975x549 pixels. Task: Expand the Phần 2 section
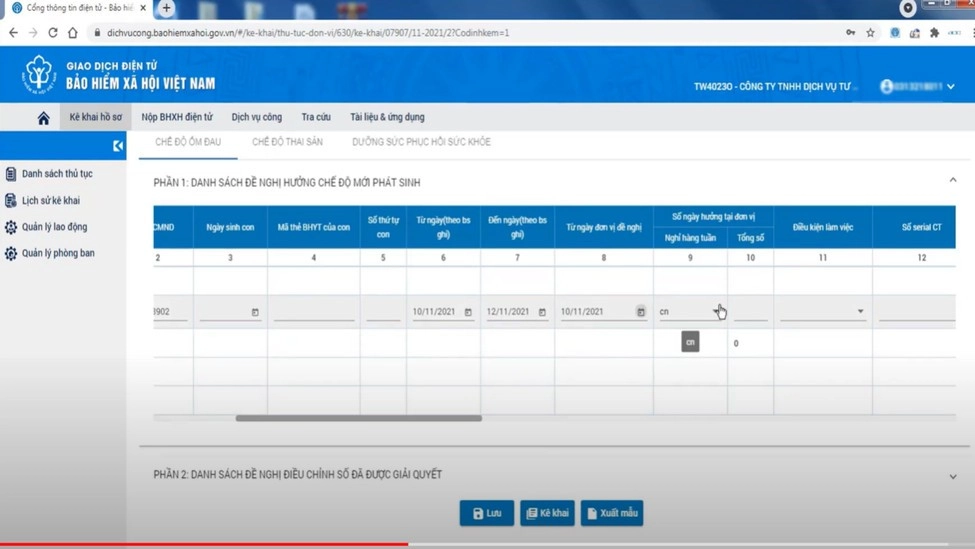pos(952,476)
